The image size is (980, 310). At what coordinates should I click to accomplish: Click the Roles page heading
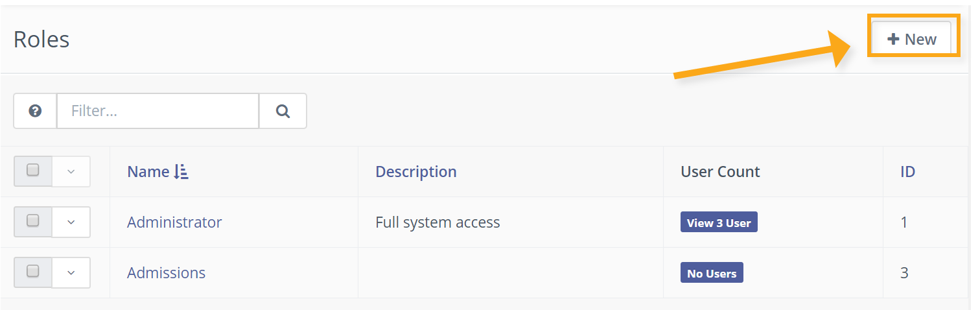pyautogui.click(x=41, y=40)
